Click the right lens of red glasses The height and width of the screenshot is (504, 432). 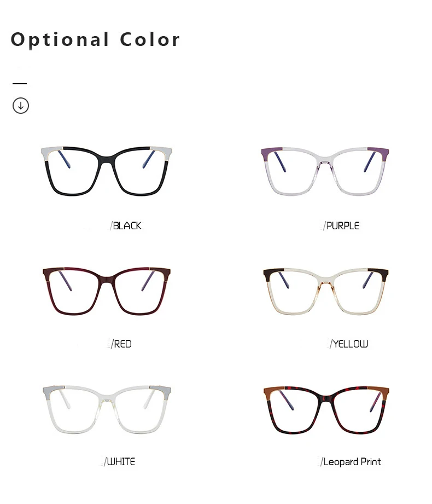pyautogui.click(x=139, y=291)
